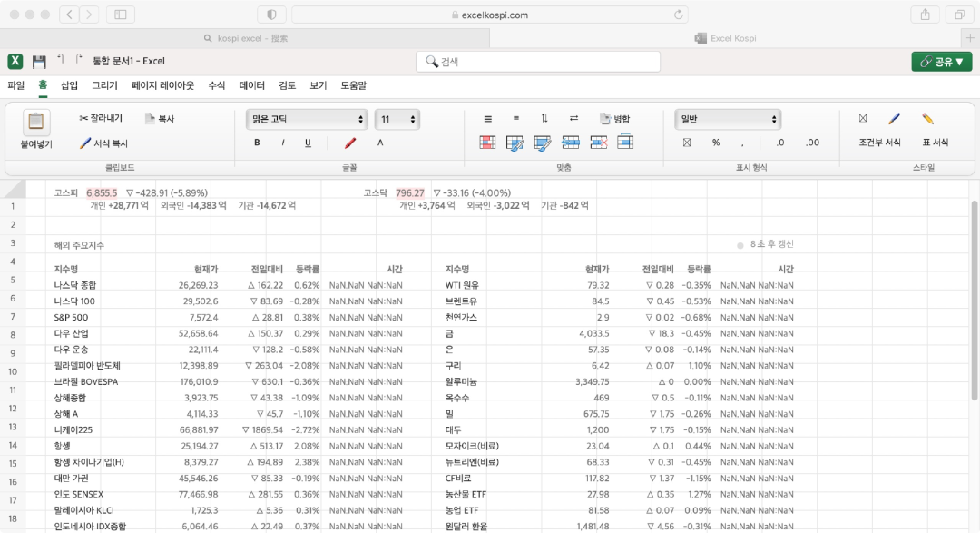This screenshot has width=980, height=533.
Task: Click the vertical scrollbar on the sheet
Action: pos(974,301)
